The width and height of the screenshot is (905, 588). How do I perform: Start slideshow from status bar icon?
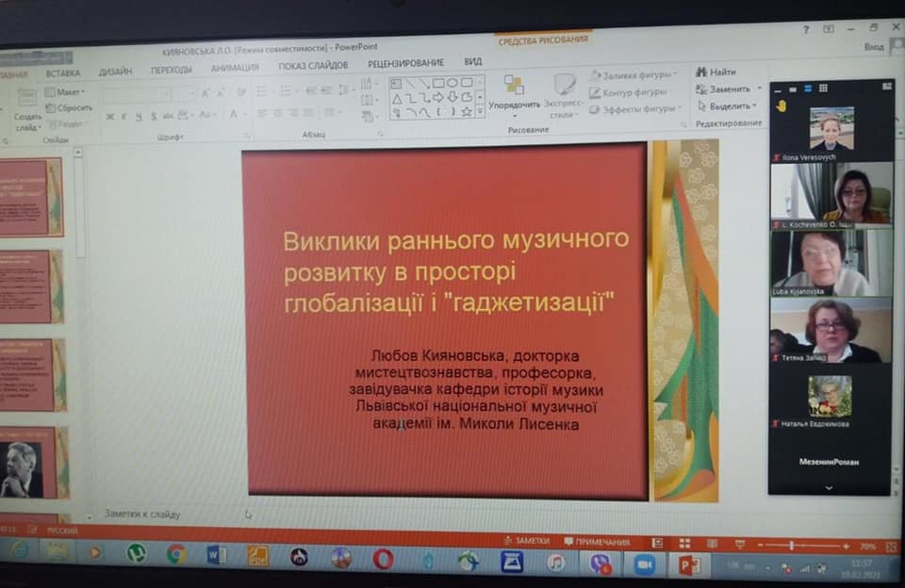click(740, 544)
